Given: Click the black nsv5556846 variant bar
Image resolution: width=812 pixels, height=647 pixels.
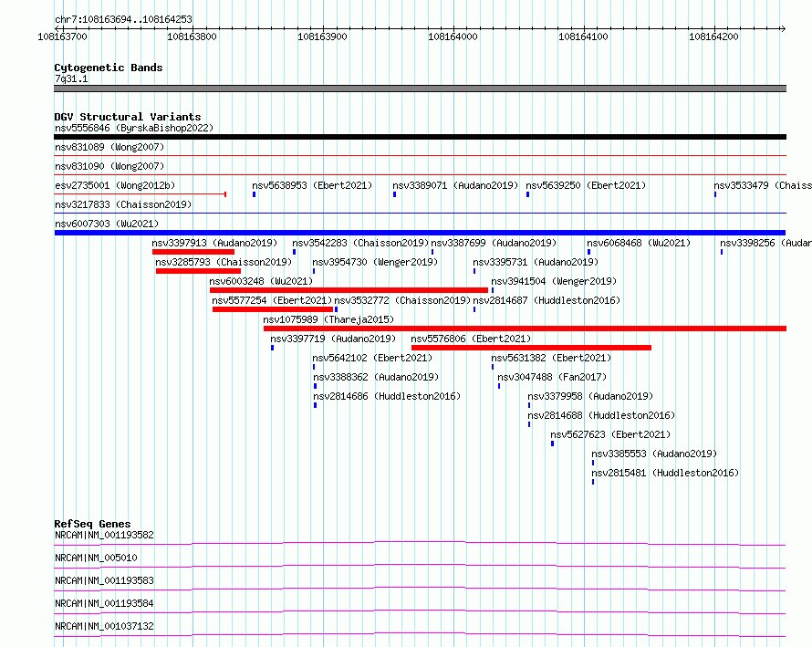Looking at the screenshot, I should (x=420, y=137).
